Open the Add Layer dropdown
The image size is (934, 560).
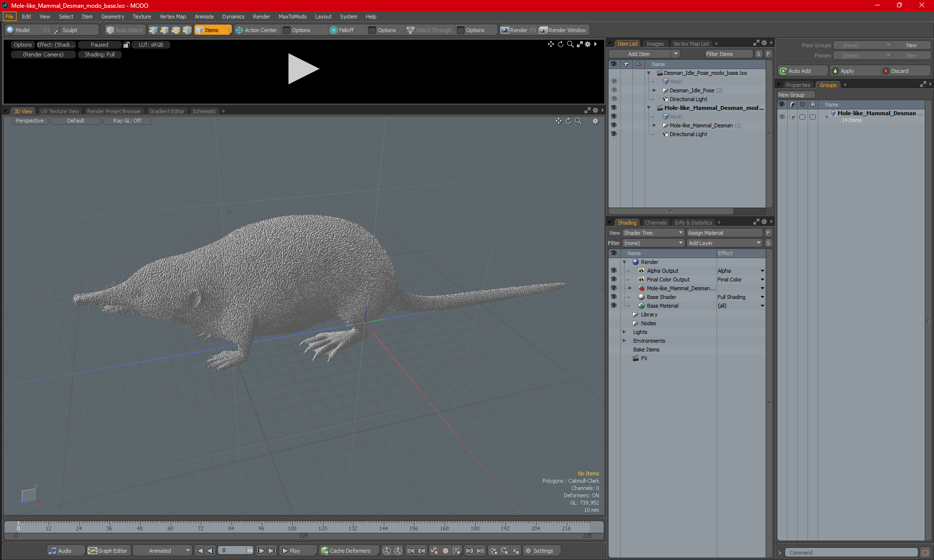pos(724,243)
